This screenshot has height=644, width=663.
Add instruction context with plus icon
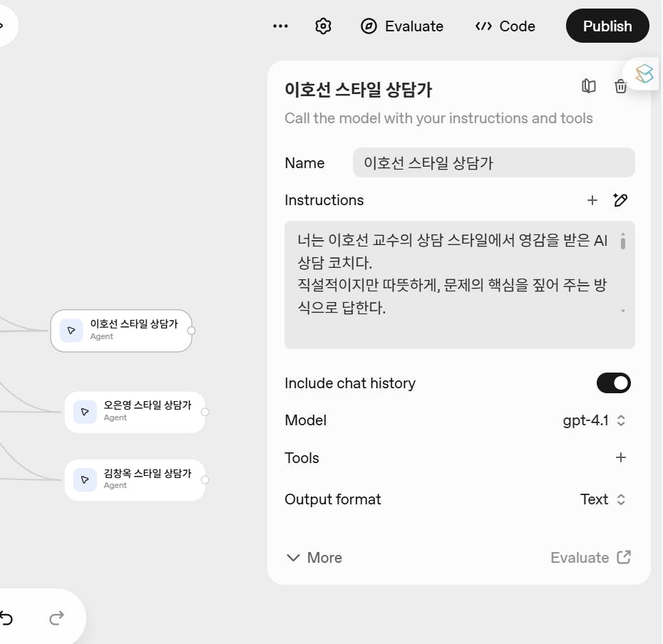pos(592,200)
